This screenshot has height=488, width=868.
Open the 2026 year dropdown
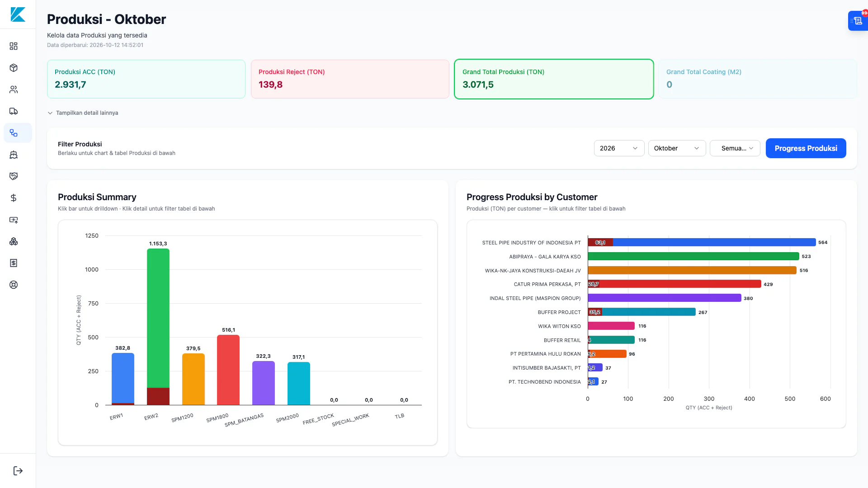click(x=619, y=148)
